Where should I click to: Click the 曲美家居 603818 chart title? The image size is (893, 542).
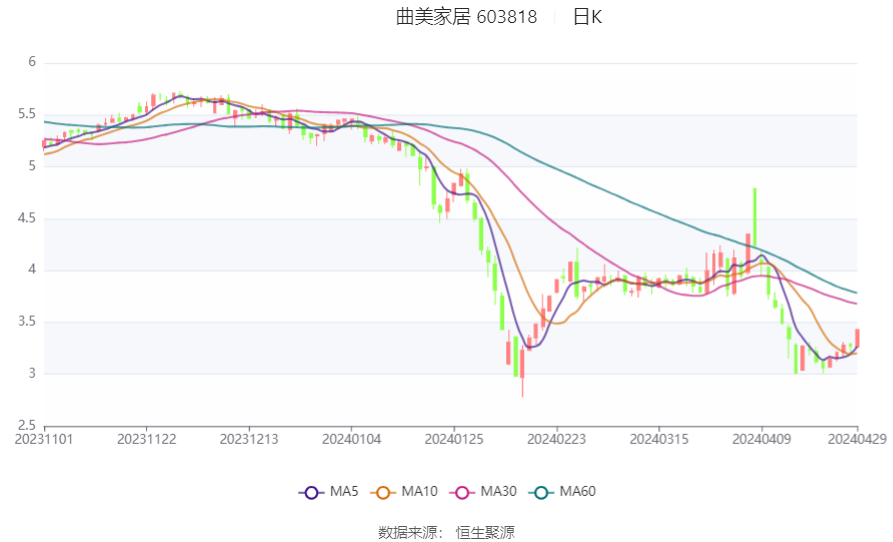[x=466, y=17]
